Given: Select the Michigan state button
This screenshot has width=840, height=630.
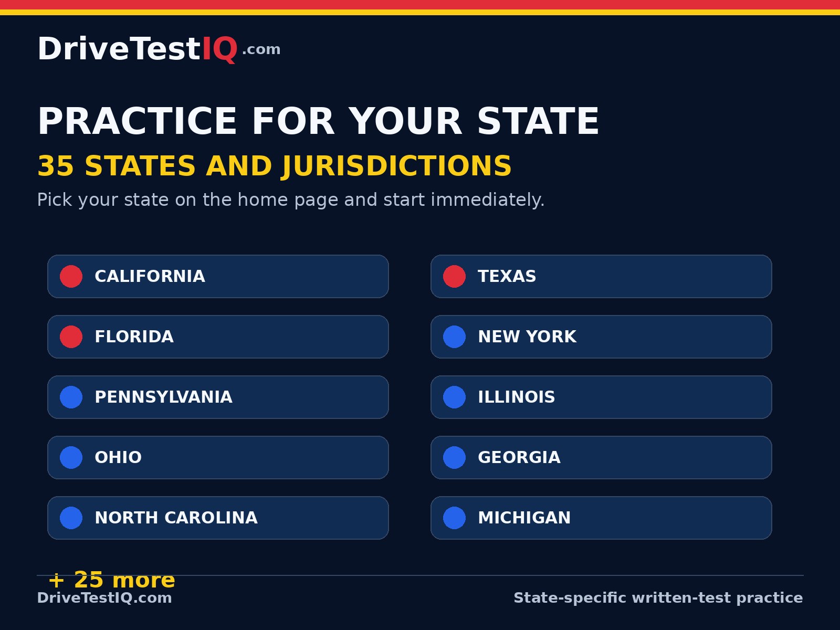Looking at the screenshot, I should tap(601, 518).
